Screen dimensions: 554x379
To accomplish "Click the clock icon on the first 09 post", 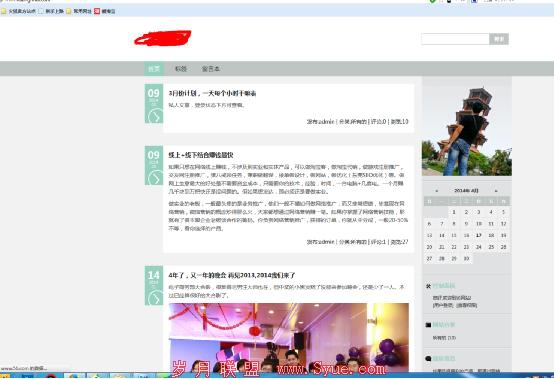I will click(x=155, y=116).
